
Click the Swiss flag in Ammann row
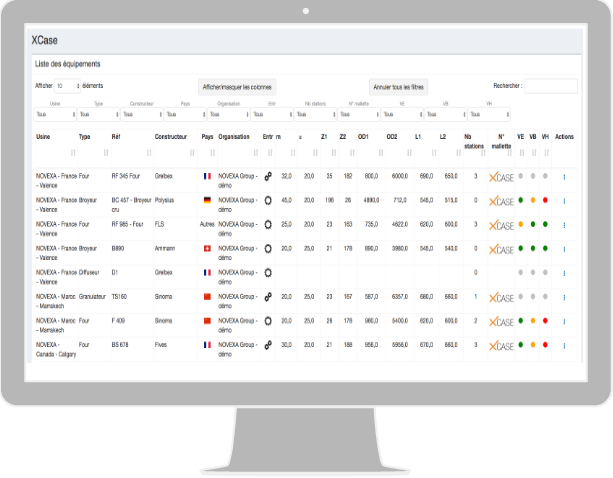tap(207, 247)
